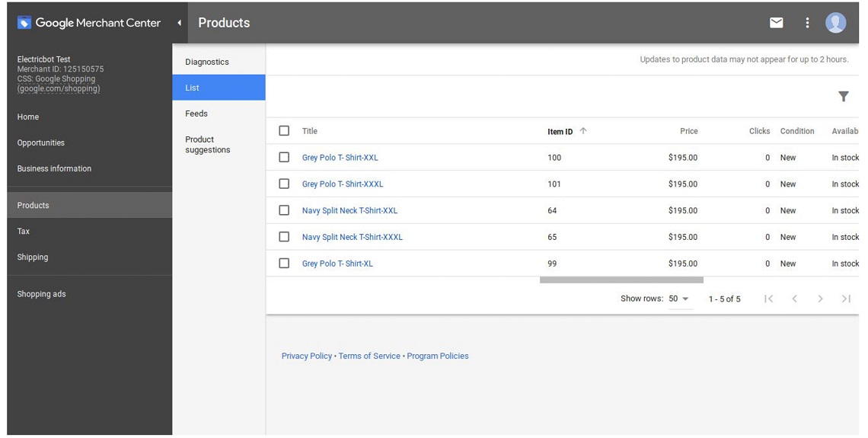Open the Grey Polo T-Shirt-XL product link
Image resolution: width=868 pixels, height=438 pixels.
337,264
